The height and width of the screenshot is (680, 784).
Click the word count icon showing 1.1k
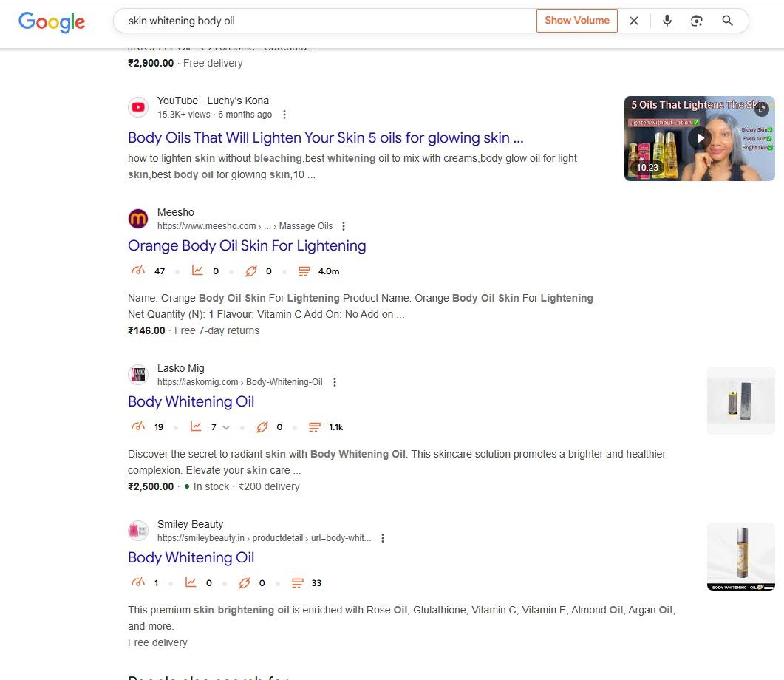click(315, 427)
